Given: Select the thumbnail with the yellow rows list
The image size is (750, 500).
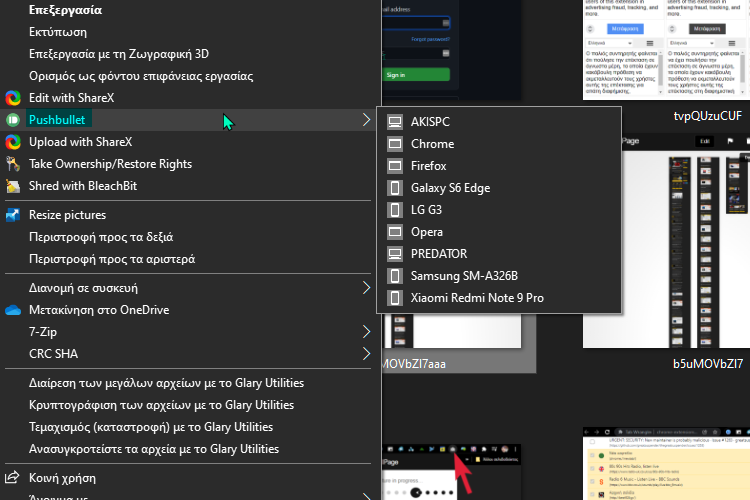Looking at the screenshot, I should click(x=666, y=464).
